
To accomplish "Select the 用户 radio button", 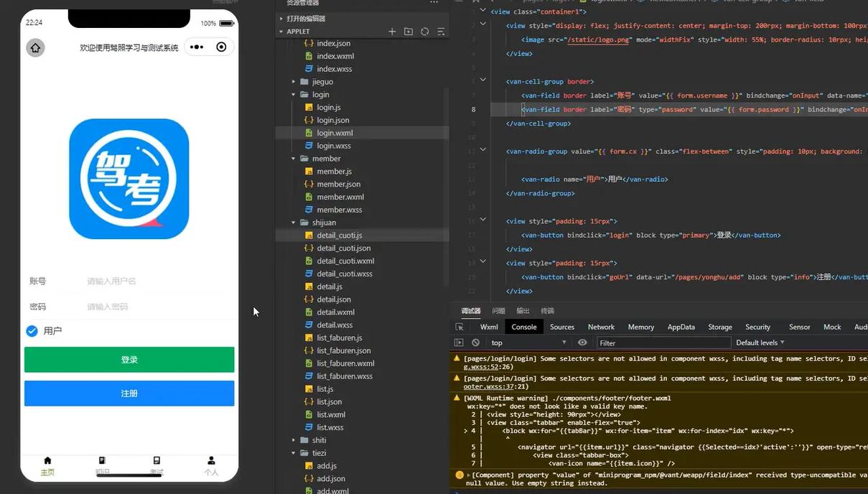I will coord(32,331).
